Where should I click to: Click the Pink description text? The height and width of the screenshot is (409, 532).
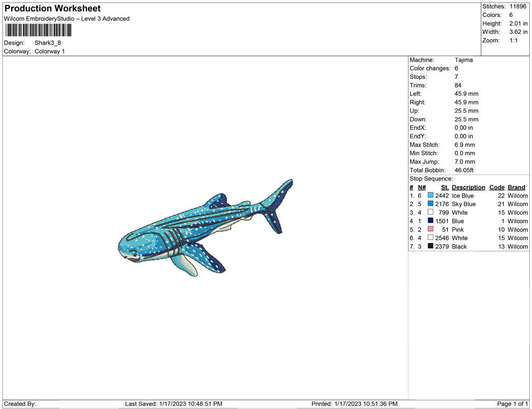click(x=458, y=229)
